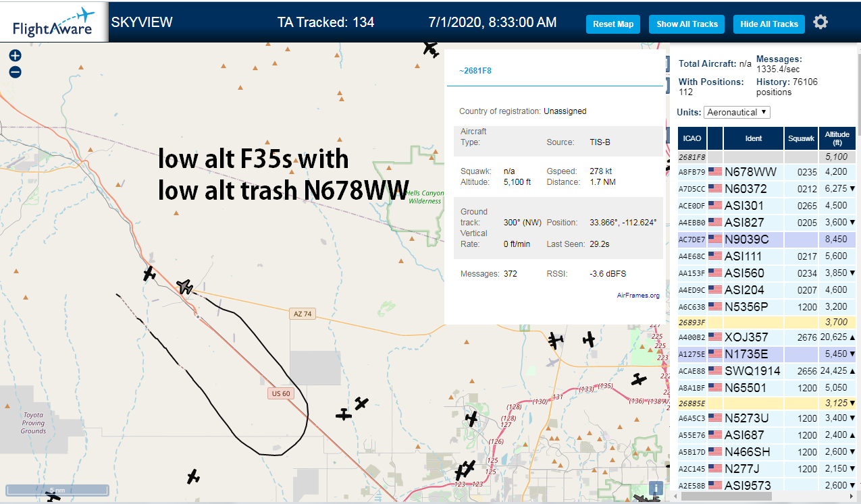The width and height of the screenshot is (861, 504).
Task: Sort table by Ident column header
Action: pyautogui.click(x=754, y=138)
